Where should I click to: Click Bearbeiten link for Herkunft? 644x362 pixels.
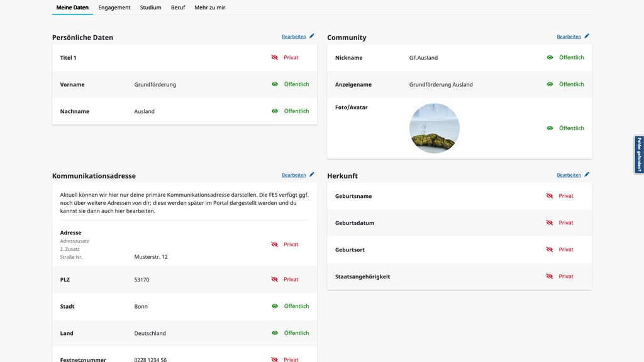[x=569, y=175]
